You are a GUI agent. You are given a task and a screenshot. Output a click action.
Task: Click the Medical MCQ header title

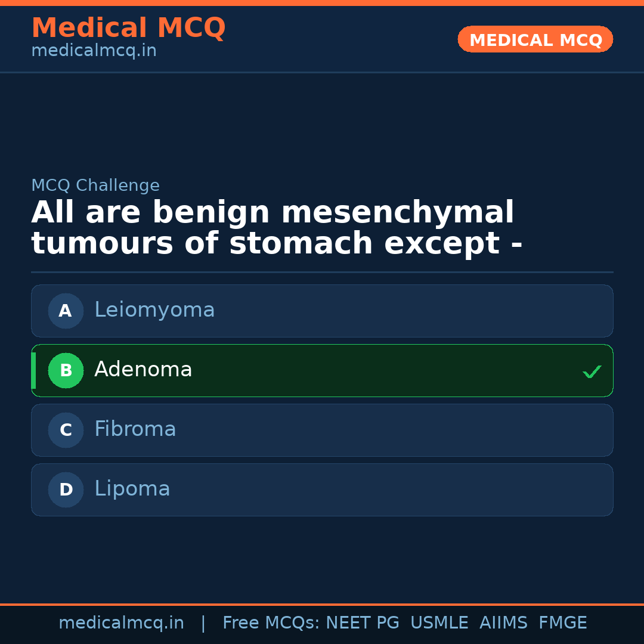[128, 28]
